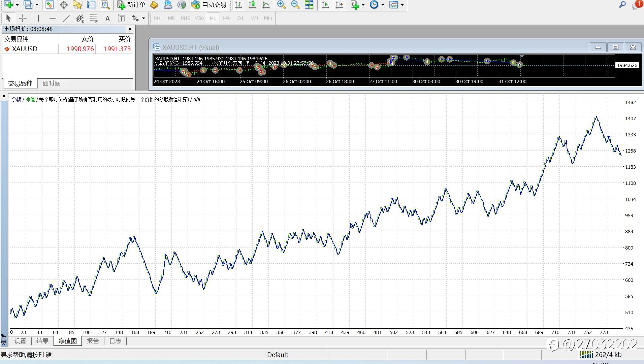Open the 设置 tester tab
Screen dimensions: 644x364
pos(20,341)
